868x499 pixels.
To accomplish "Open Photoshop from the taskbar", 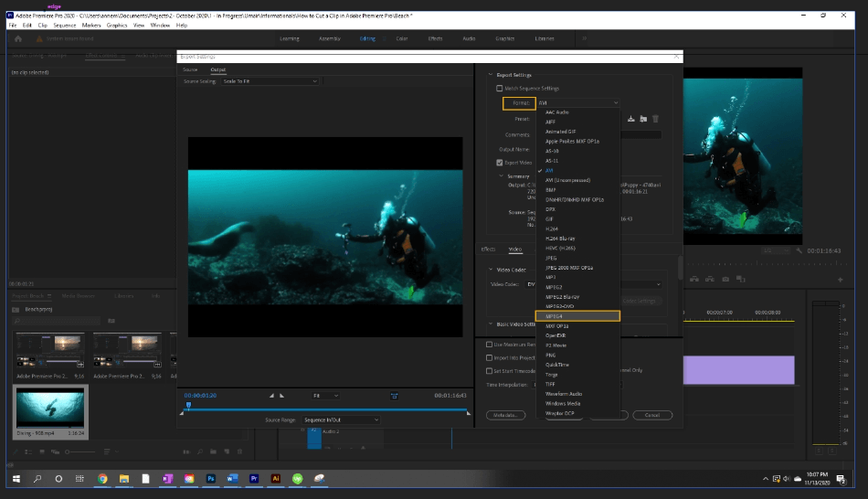I will pos(211,479).
